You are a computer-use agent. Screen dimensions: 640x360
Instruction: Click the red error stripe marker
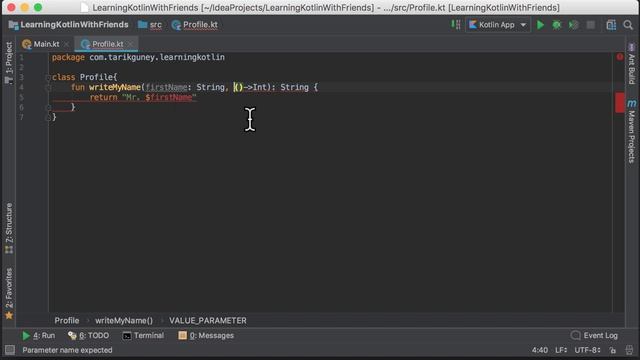[x=620, y=102]
